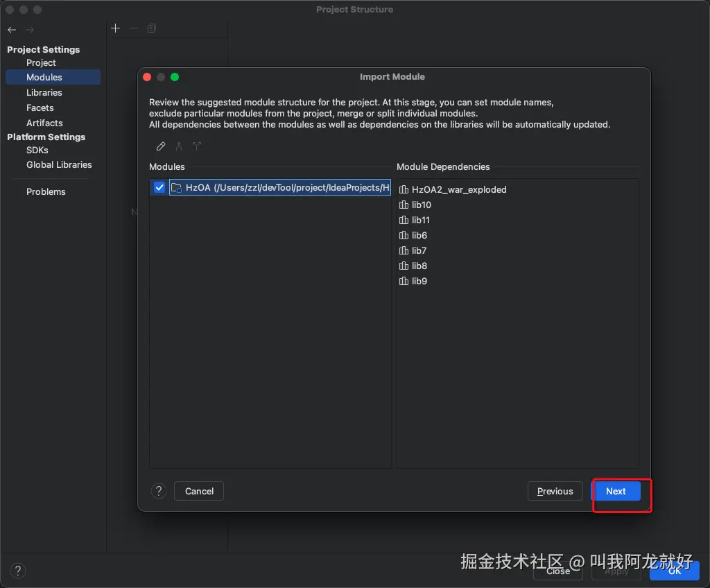Click OK in the Project Structure window
This screenshot has height=588, width=710.
click(675, 571)
